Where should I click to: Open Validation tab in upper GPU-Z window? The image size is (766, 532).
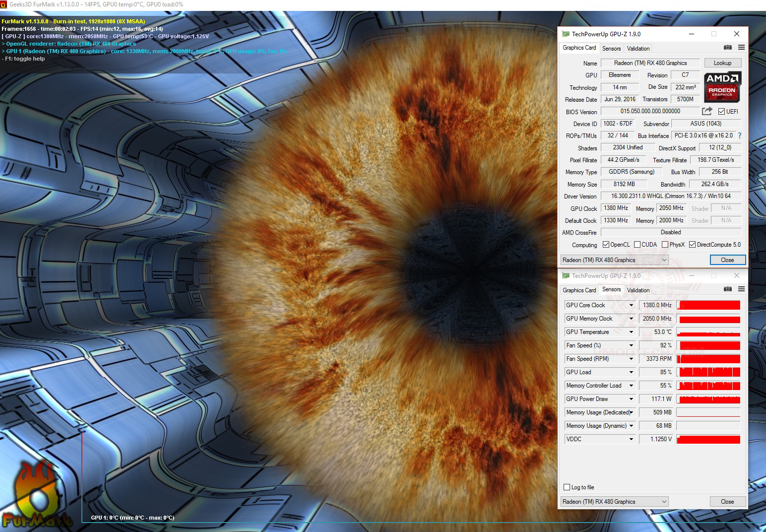(638, 49)
